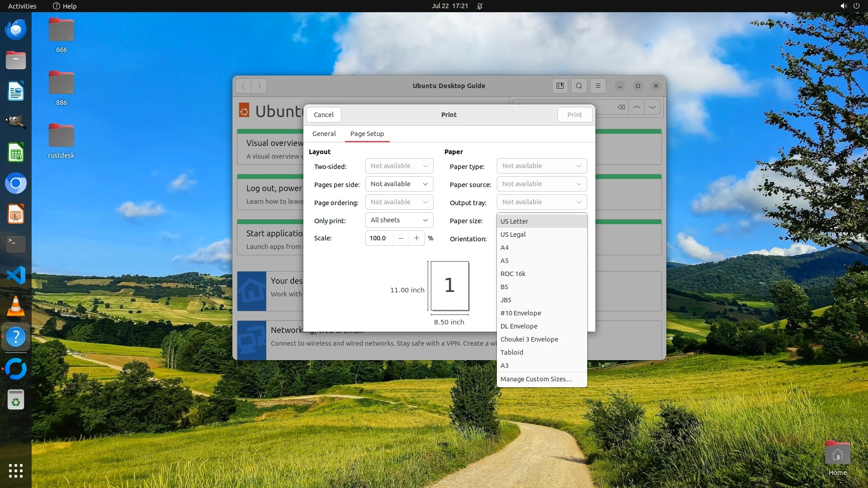The width and height of the screenshot is (868, 488).
Task: Open VLC media player from the dock
Action: click(16, 306)
